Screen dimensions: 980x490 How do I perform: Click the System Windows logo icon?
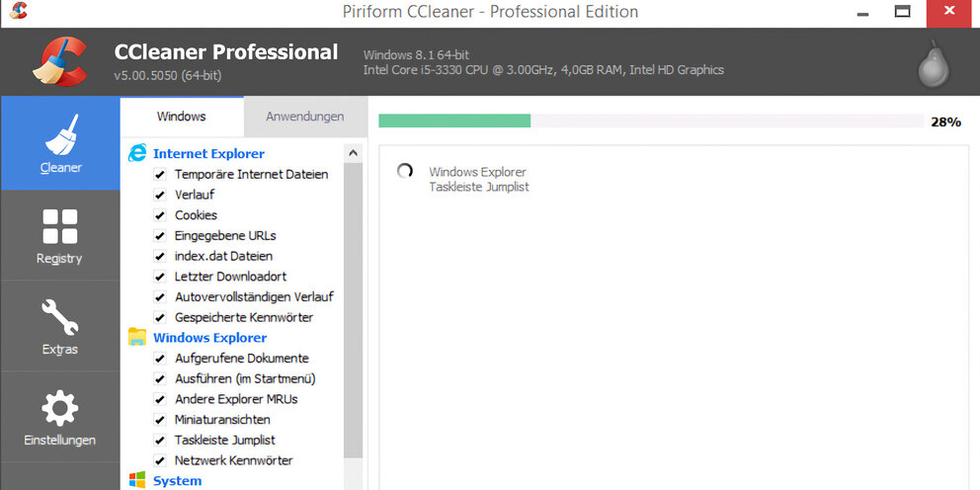[137, 480]
